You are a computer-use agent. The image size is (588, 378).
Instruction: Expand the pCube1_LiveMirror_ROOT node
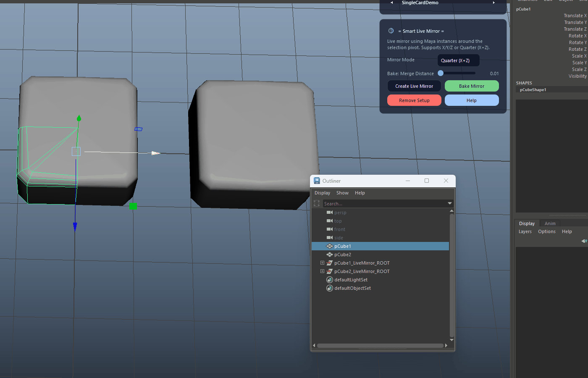click(x=323, y=263)
